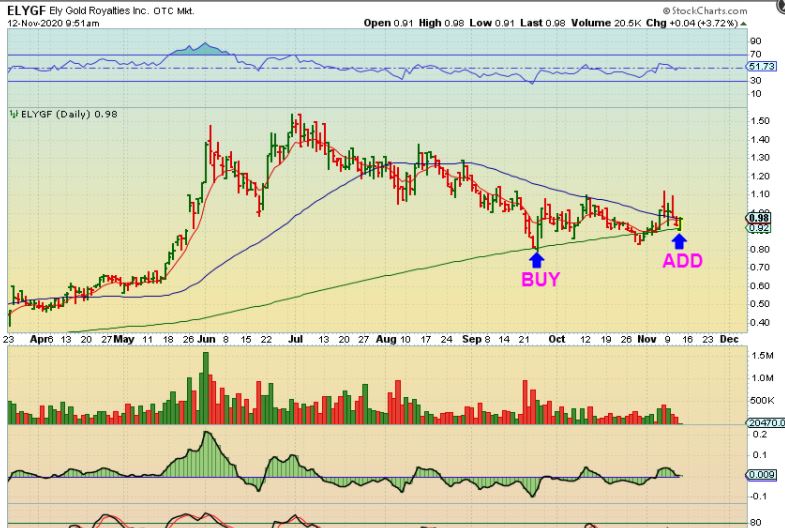
Task: Click the Low 0.91 quote value
Action: [x=492, y=23]
